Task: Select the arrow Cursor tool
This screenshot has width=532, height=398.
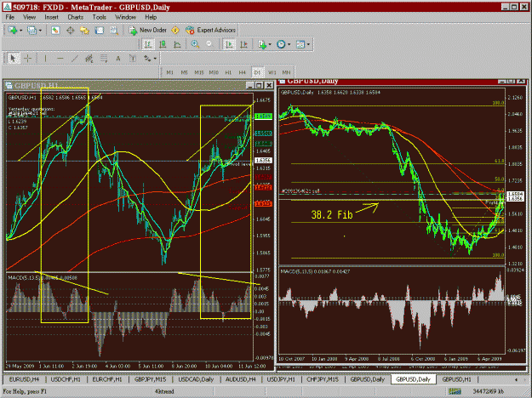Action: point(13,59)
